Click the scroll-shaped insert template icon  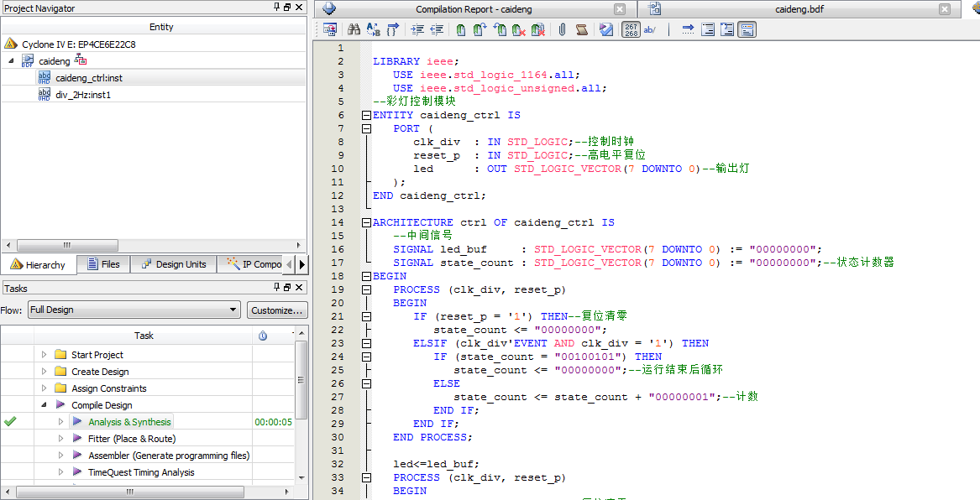(582, 30)
